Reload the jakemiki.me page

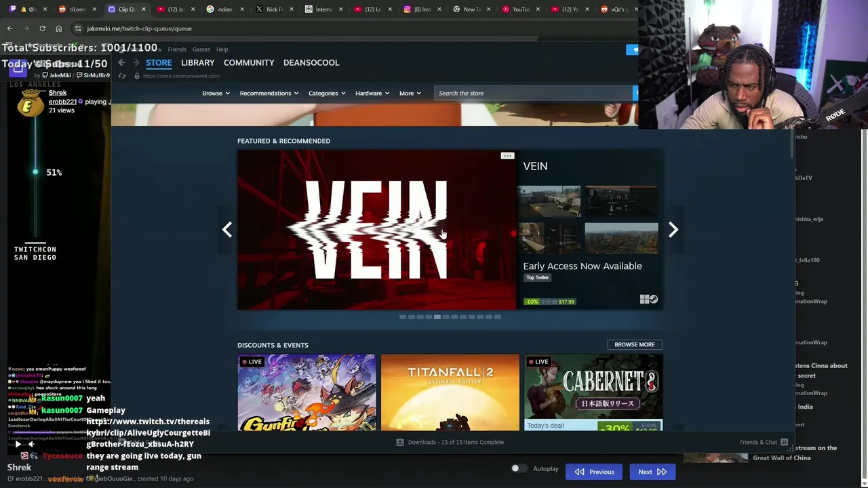pos(42,28)
